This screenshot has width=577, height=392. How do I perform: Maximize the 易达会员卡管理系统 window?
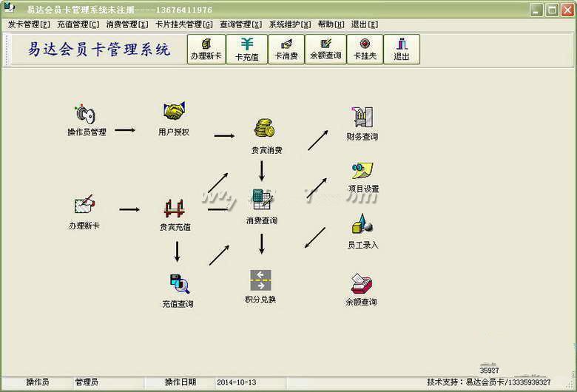(552, 10)
